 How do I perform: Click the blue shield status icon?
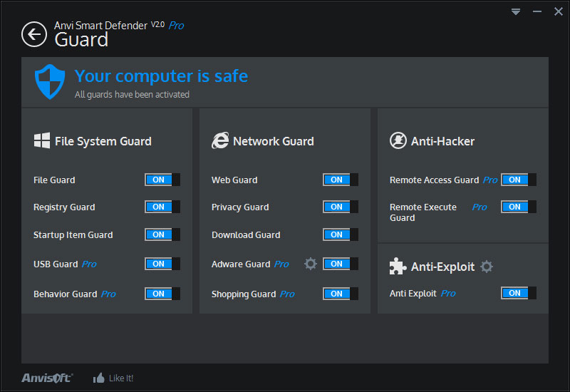tap(50, 82)
